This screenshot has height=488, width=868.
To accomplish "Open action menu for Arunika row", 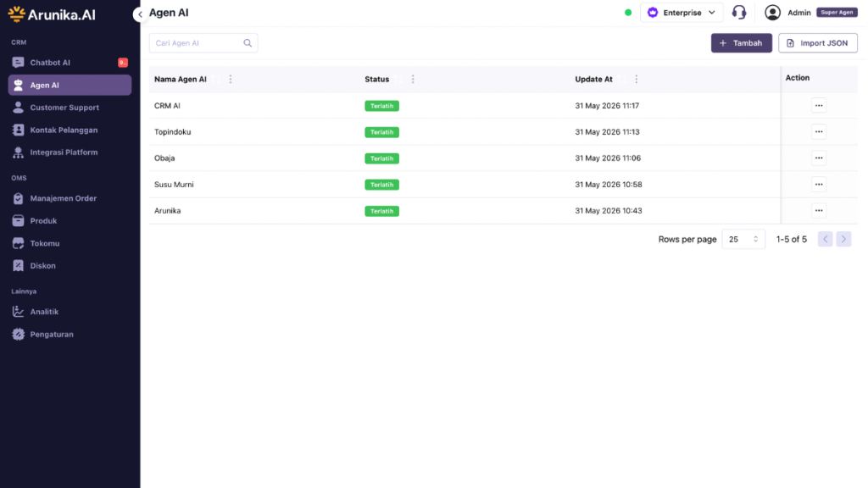I will 819,211.
